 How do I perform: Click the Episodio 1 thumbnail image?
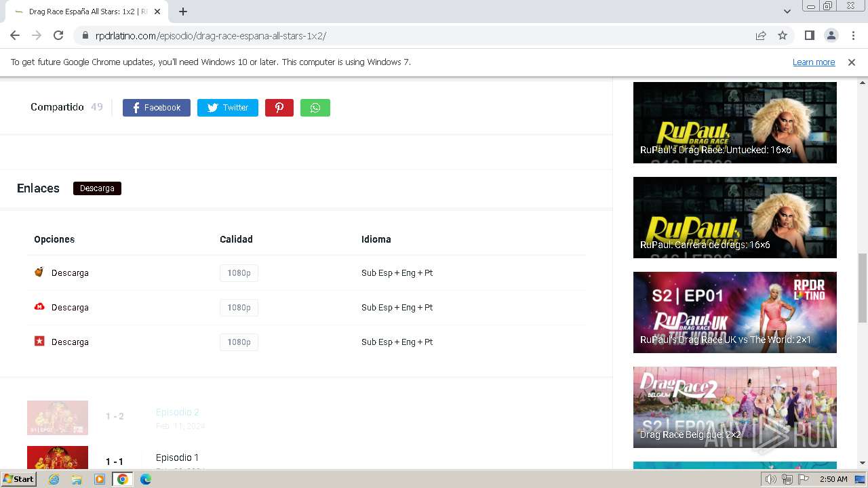tap(58, 457)
